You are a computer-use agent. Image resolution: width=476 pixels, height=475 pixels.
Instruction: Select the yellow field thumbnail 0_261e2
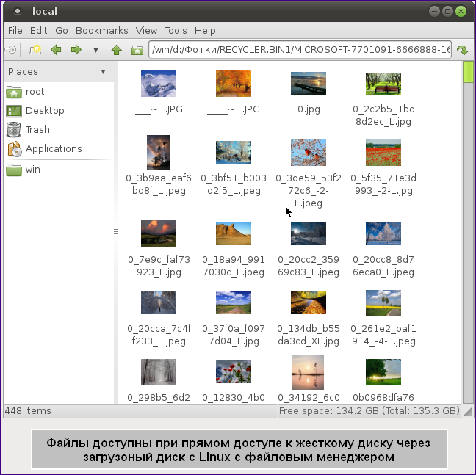point(383,303)
